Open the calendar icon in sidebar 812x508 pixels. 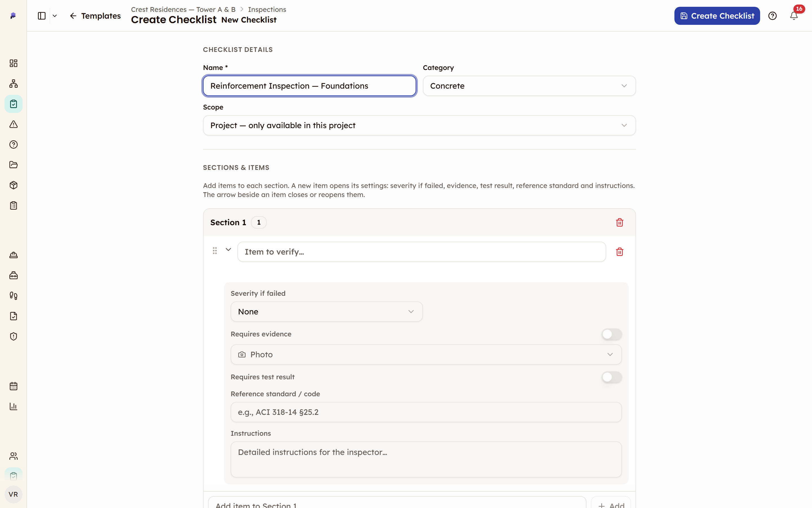tap(14, 386)
